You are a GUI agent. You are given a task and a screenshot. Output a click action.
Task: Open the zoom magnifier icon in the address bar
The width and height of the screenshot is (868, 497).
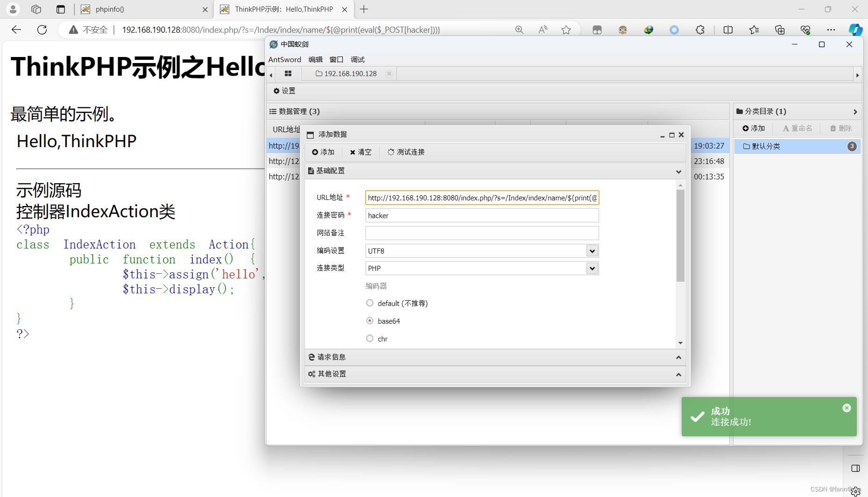[x=519, y=30]
